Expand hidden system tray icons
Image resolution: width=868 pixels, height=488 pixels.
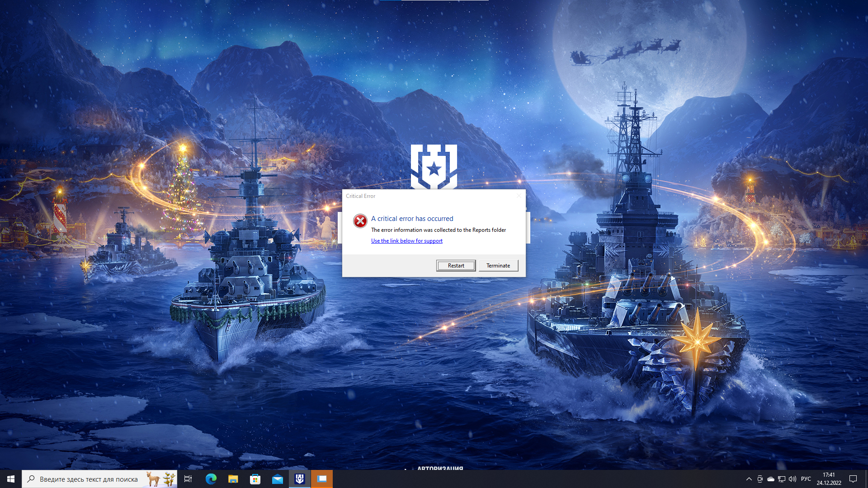click(749, 479)
